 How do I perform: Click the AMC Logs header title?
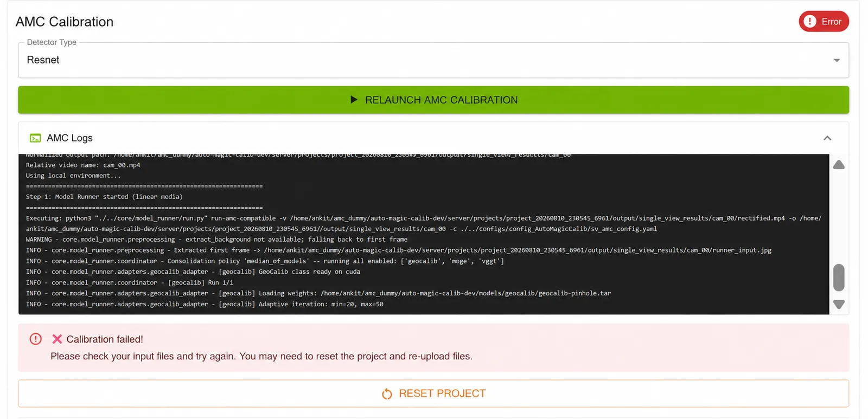[x=69, y=138]
